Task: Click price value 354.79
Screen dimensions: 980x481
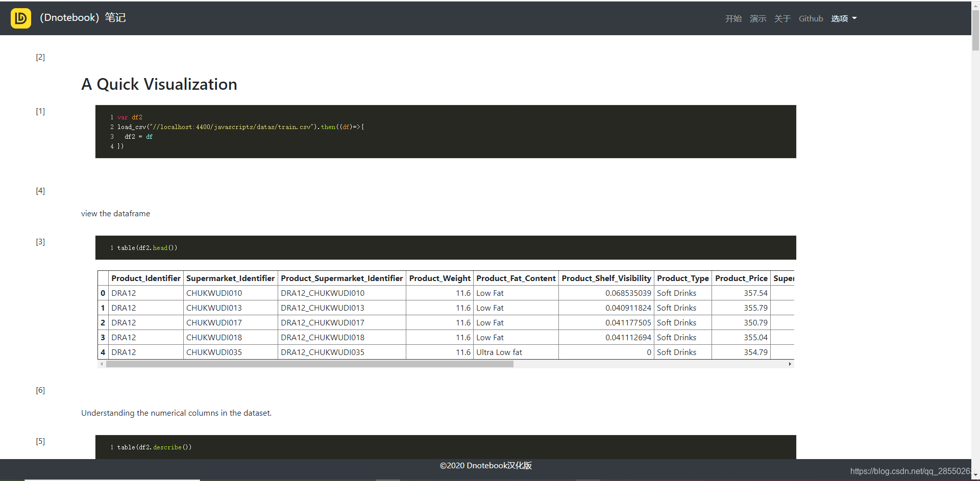Action: click(741, 352)
